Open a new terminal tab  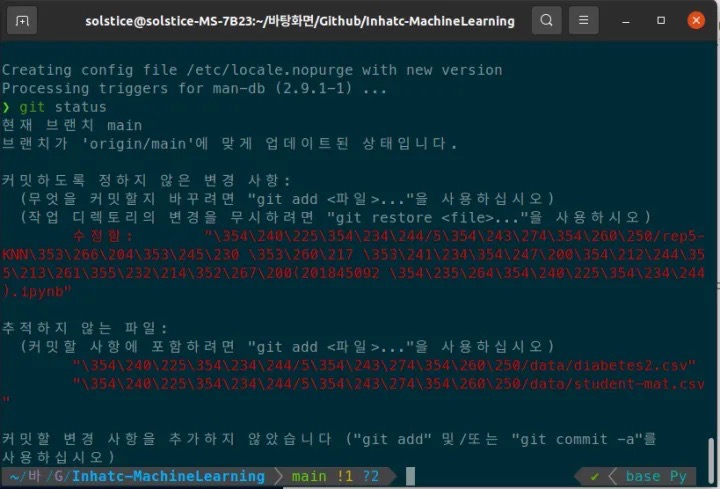tap(22, 21)
